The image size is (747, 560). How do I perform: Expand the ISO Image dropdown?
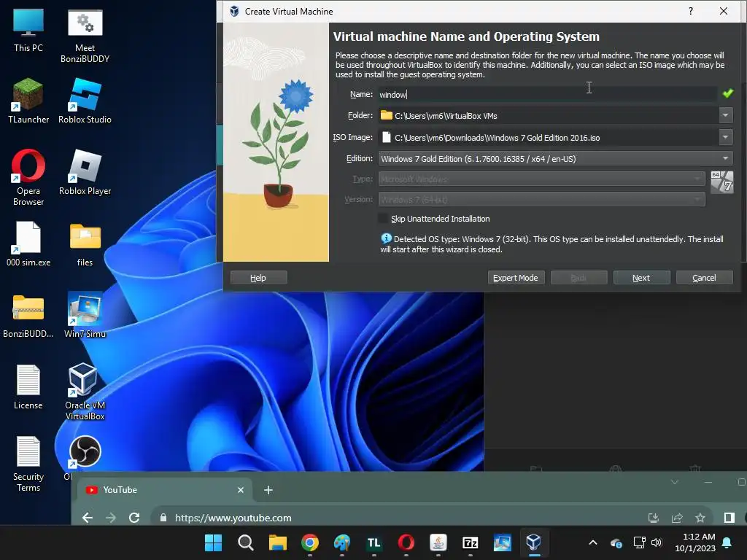coord(725,137)
